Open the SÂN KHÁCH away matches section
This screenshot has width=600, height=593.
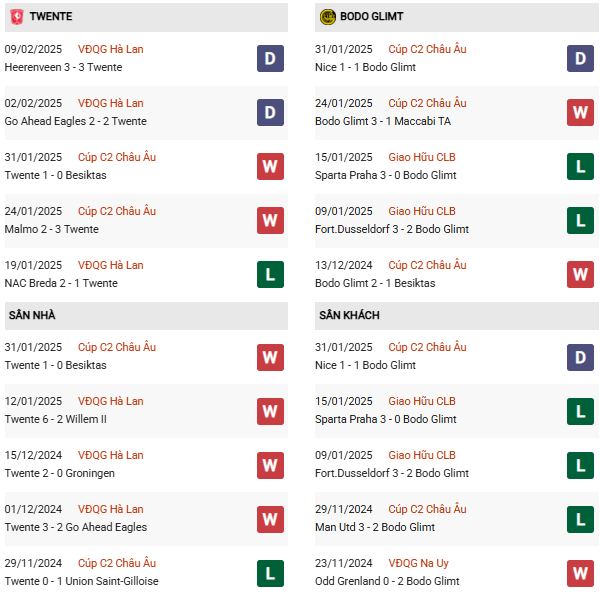tap(350, 315)
